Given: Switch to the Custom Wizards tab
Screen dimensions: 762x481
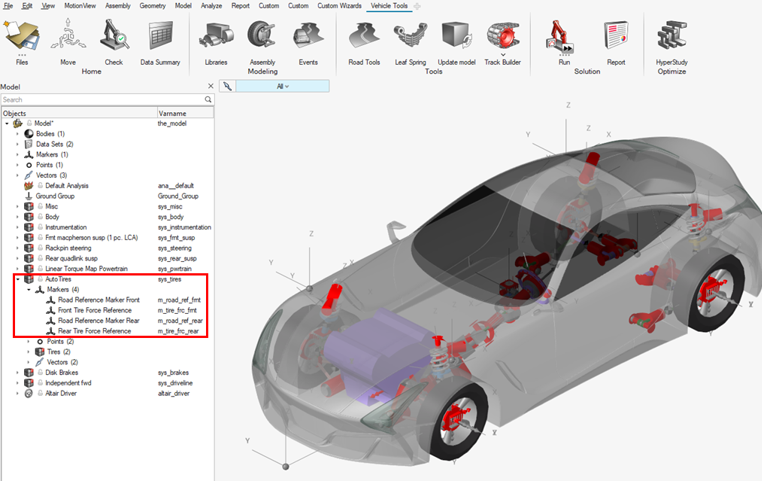Looking at the screenshot, I should (x=341, y=6).
